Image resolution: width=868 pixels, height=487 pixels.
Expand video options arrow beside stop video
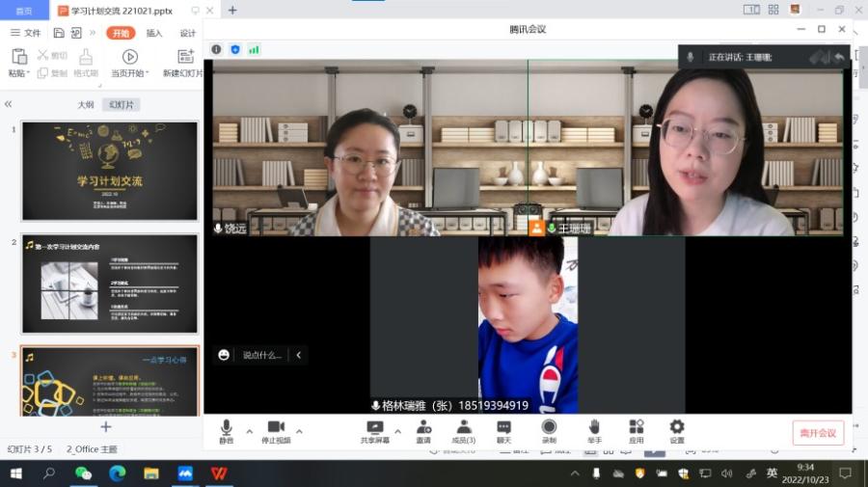[x=299, y=431]
